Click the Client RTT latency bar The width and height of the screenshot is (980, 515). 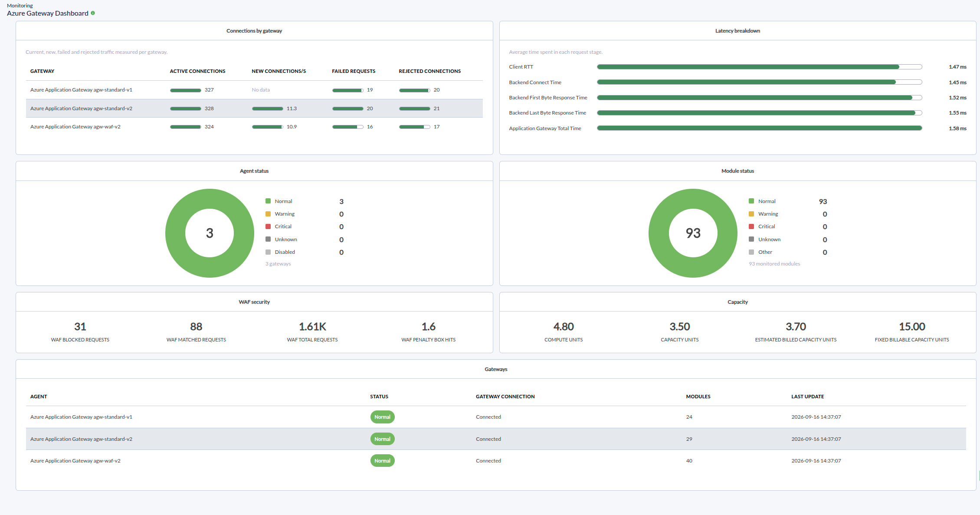point(759,67)
